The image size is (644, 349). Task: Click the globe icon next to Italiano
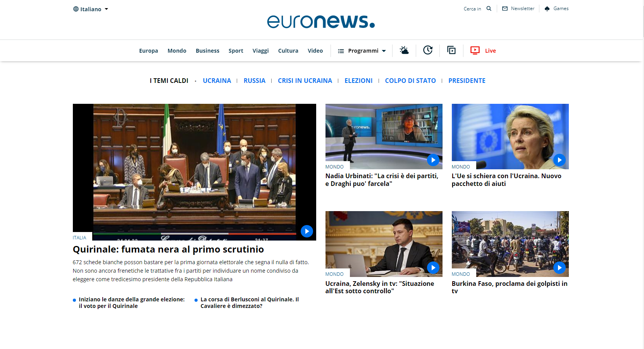[76, 9]
